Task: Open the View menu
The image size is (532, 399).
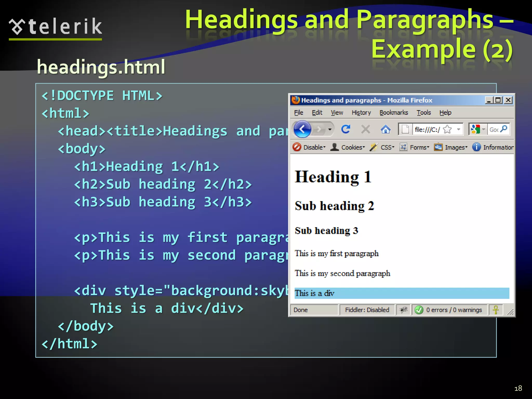Action: click(x=337, y=112)
